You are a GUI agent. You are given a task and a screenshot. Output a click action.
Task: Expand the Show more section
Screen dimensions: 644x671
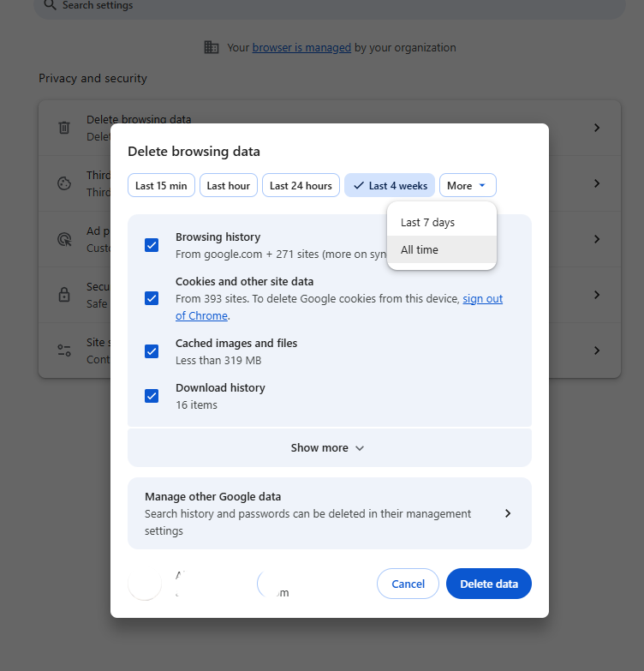pyautogui.click(x=329, y=447)
